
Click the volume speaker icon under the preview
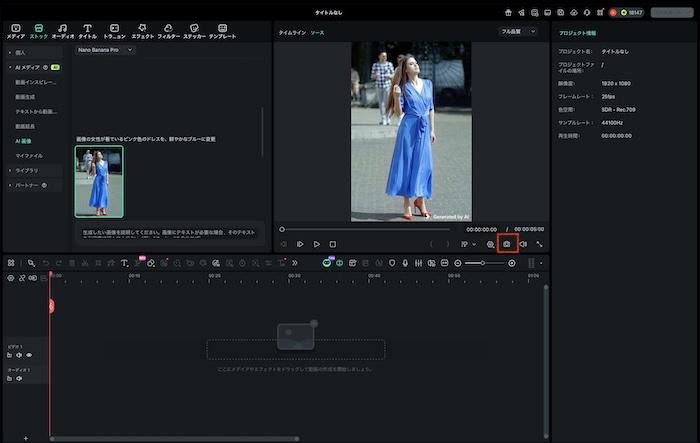(523, 244)
